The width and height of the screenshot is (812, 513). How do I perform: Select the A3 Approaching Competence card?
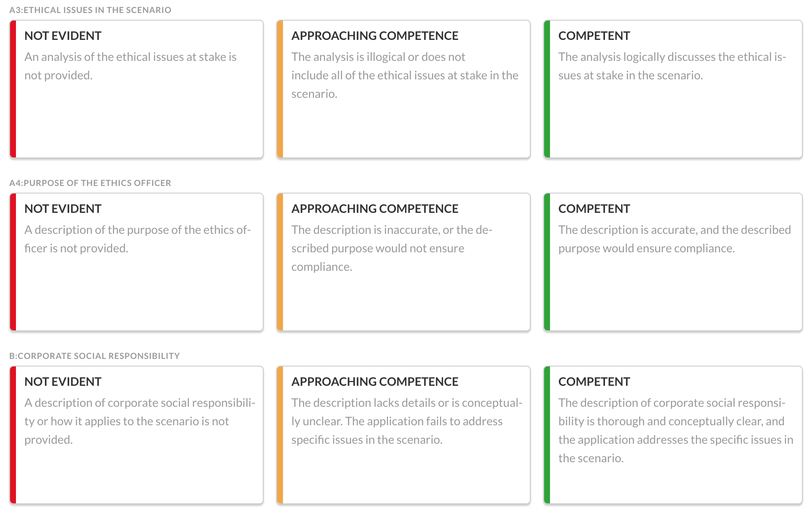point(403,89)
